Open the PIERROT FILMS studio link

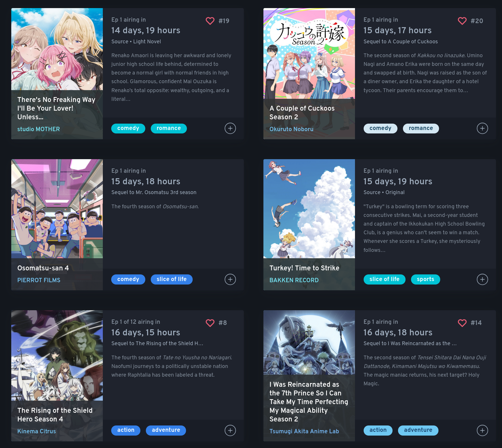39,280
